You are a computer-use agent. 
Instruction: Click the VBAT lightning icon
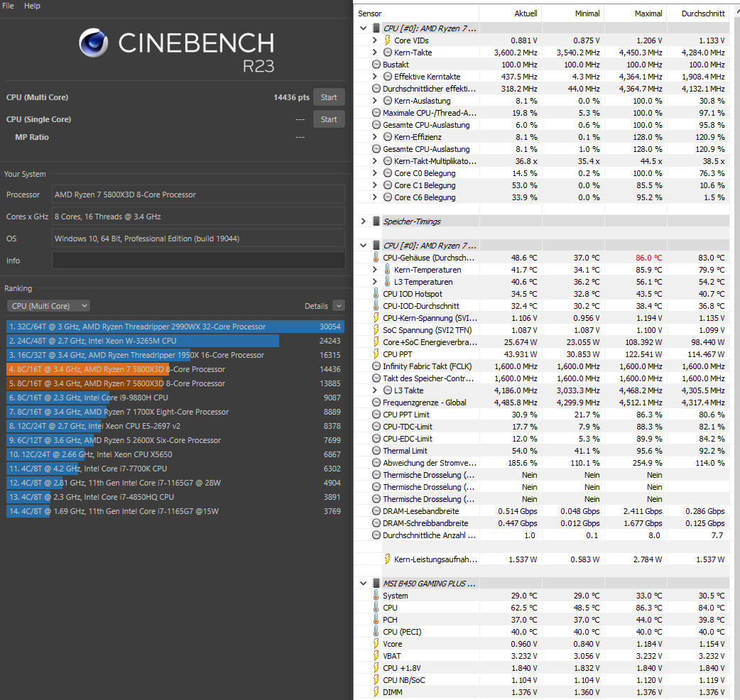(x=376, y=656)
